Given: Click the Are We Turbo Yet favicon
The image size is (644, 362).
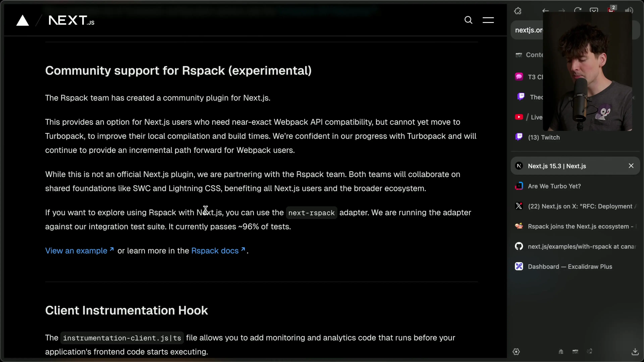Looking at the screenshot, I should 519,186.
